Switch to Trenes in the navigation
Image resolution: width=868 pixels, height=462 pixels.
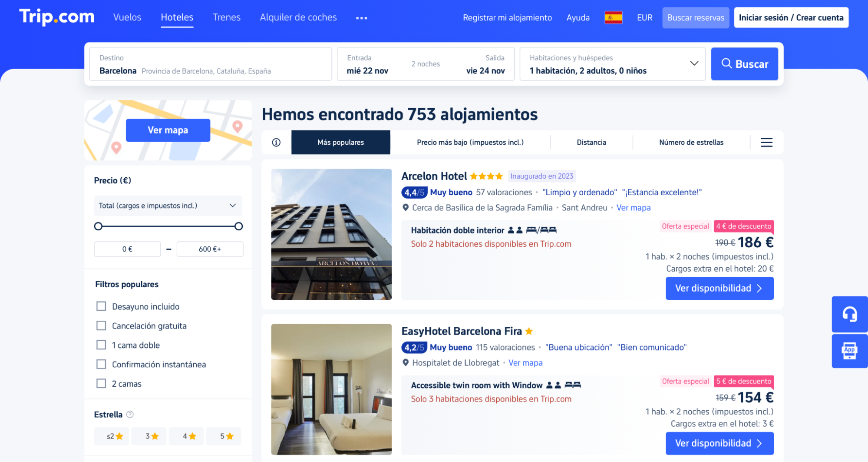tap(227, 17)
